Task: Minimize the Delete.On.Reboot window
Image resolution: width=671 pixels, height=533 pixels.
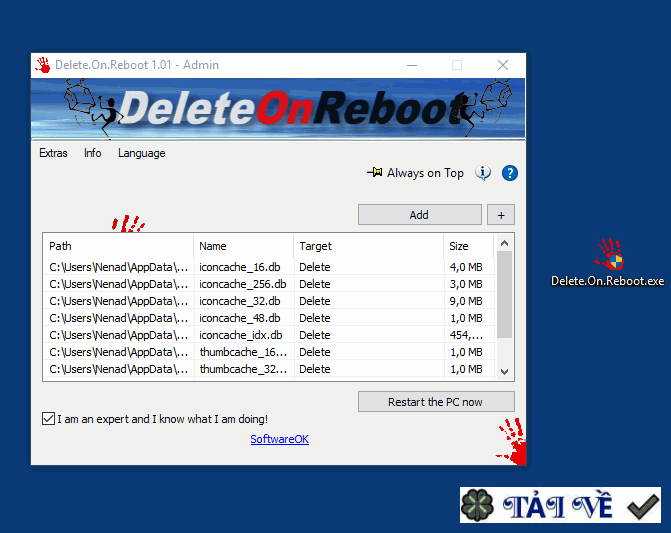Action: tap(412, 65)
